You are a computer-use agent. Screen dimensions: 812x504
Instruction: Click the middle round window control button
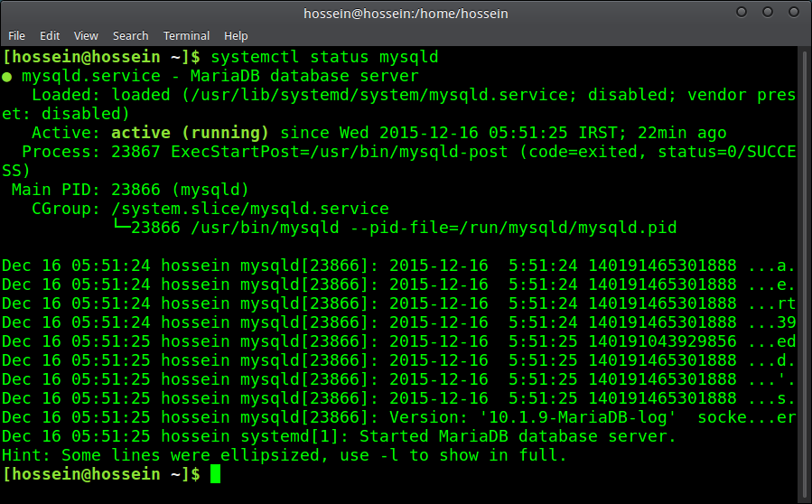tap(768, 12)
